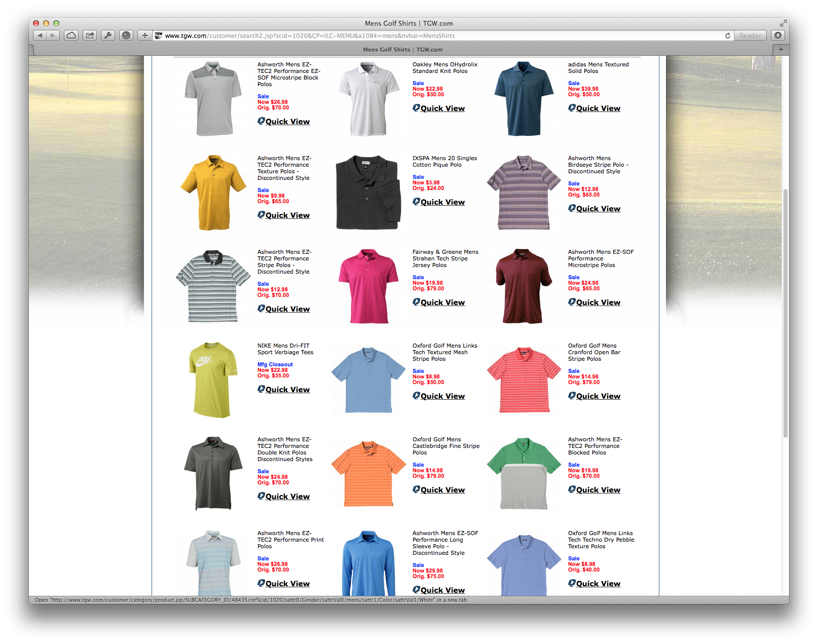818x644 pixels.
Task: Select the Mens Golf Shirts tab
Action: (x=402, y=50)
